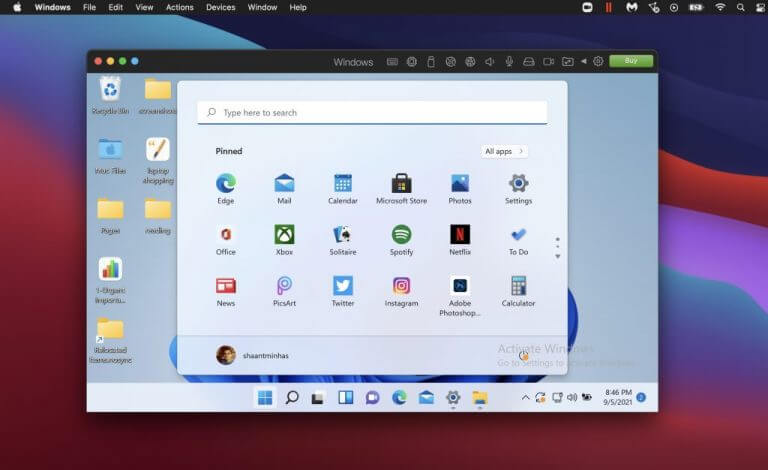Open File Explorer from the taskbar
The height and width of the screenshot is (470, 768).
pyautogui.click(x=480, y=397)
